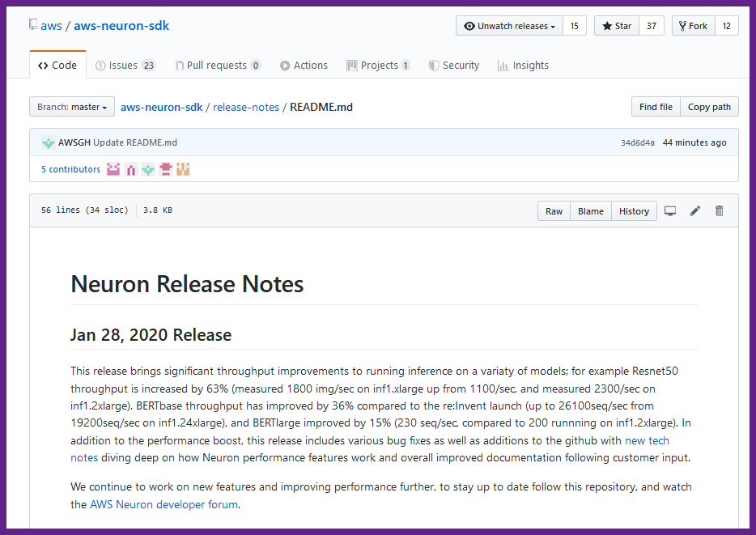Switch to the Pull requests tab
756x535 pixels.
218,66
